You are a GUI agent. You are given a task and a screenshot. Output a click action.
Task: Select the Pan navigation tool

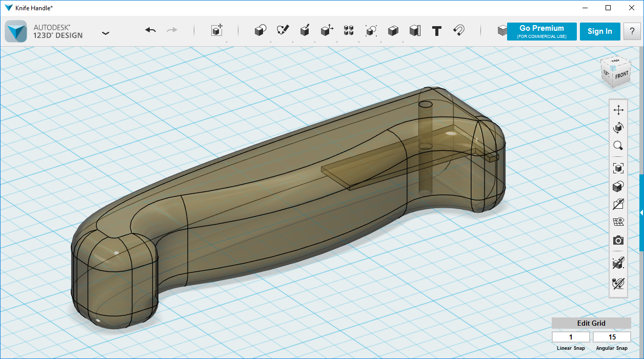point(618,110)
